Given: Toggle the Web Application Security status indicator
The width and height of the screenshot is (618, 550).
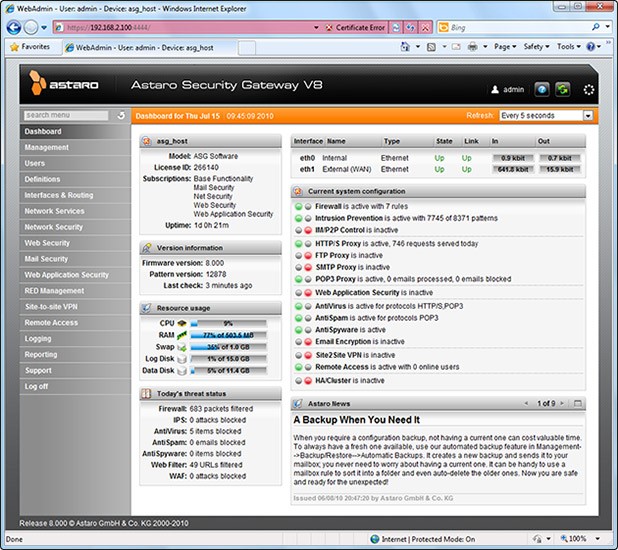Looking at the screenshot, I should click(303, 293).
